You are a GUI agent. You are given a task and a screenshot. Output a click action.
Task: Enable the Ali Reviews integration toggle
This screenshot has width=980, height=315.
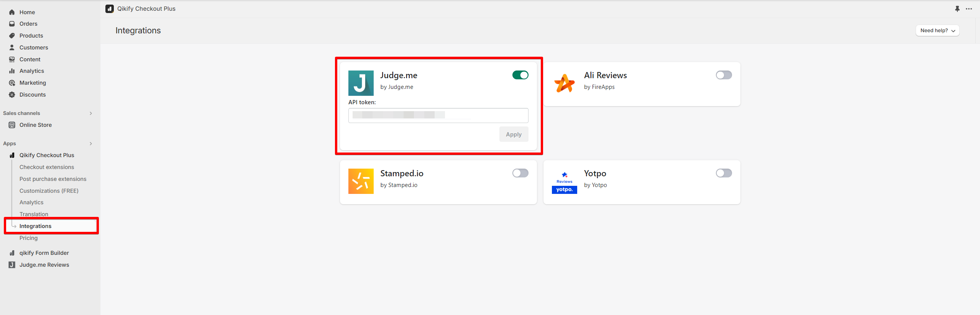724,75
